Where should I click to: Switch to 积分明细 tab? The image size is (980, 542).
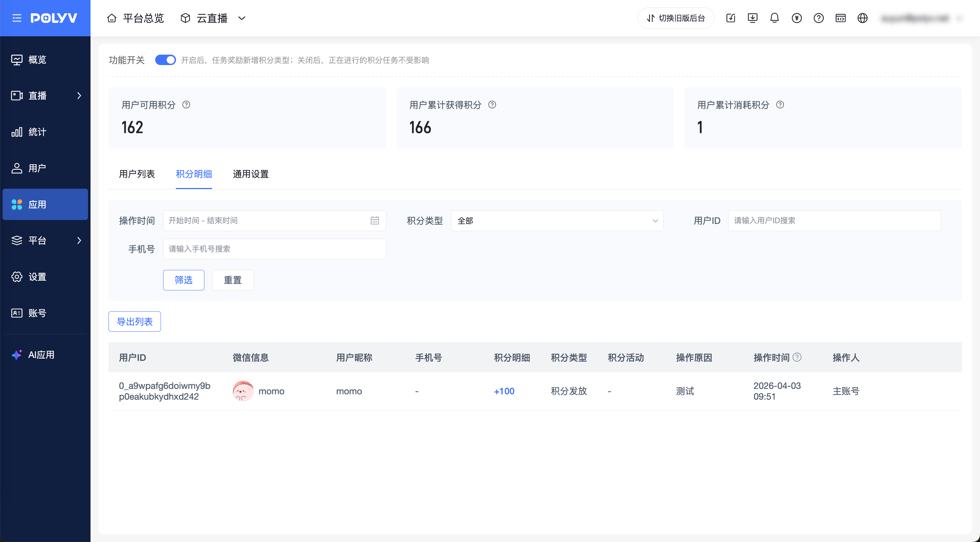[194, 174]
